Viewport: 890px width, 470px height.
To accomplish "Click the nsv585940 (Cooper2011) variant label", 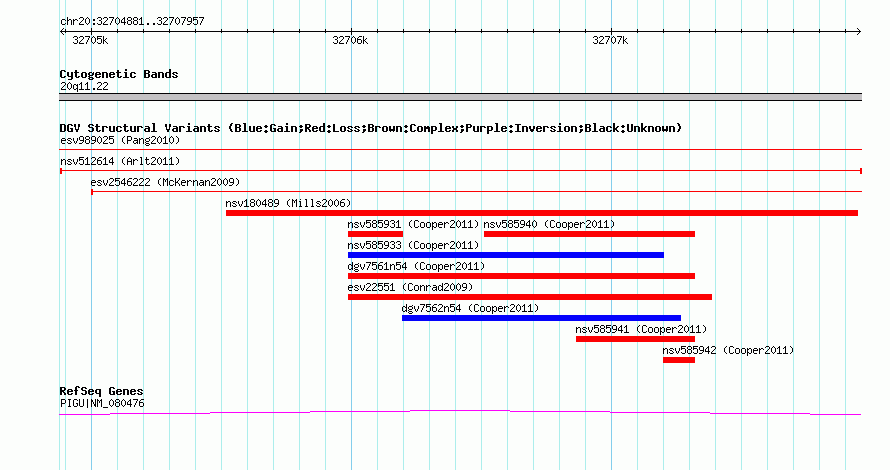I will pos(549,224).
